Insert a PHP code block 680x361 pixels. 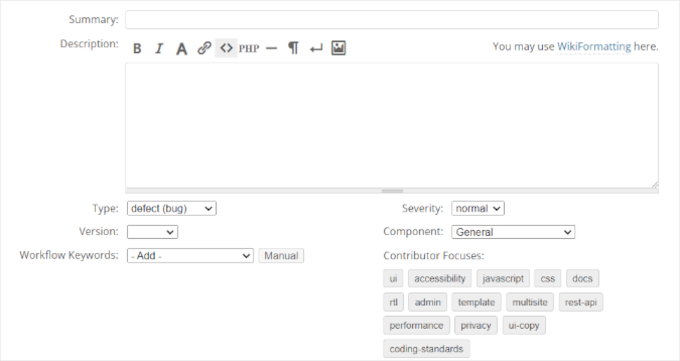[249, 48]
